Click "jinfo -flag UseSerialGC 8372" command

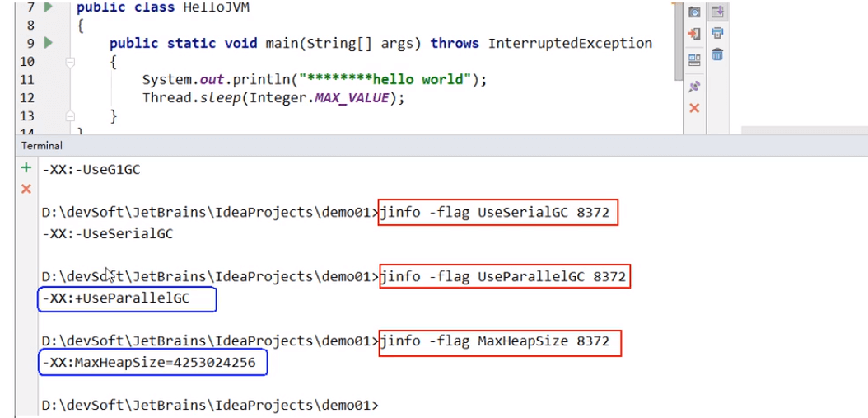point(495,213)
